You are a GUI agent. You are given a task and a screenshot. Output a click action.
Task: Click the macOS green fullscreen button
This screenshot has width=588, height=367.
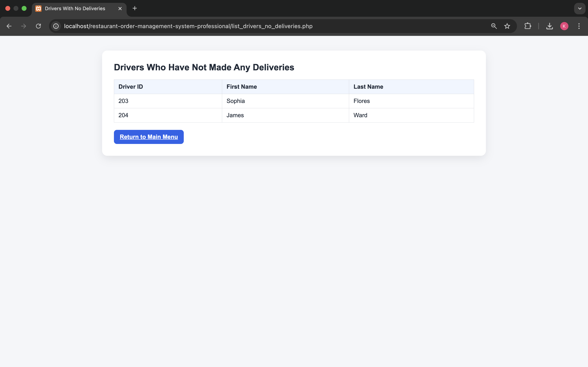(x=24, y=9)
